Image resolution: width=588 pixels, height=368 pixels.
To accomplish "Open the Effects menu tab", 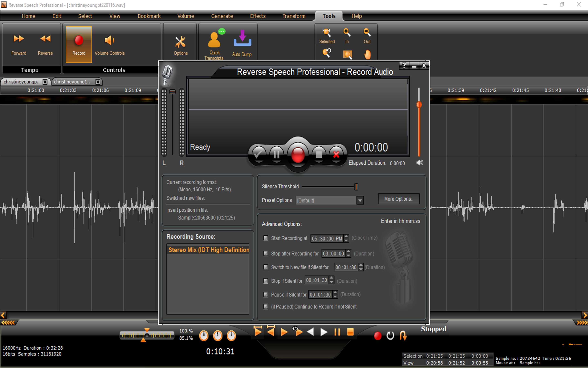I will coord(258,16).
